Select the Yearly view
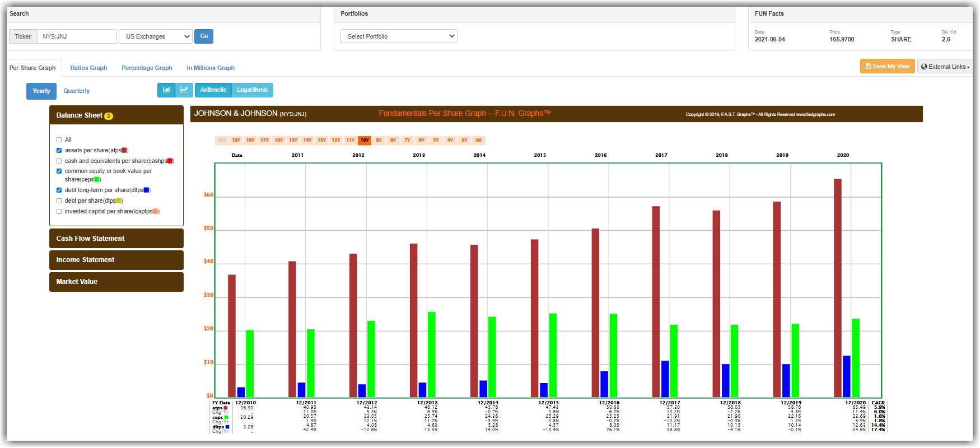This screenshot has height=448, width=980. (x=41, y=91)
